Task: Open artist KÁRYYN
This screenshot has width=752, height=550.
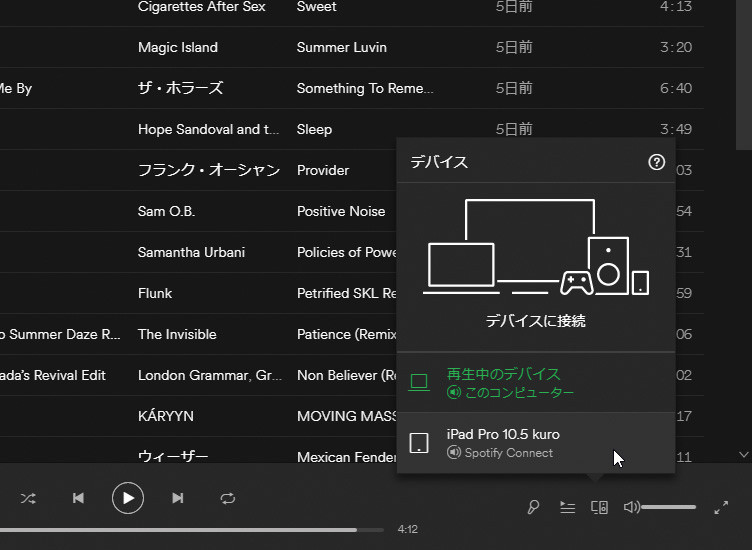Action: 166,416
